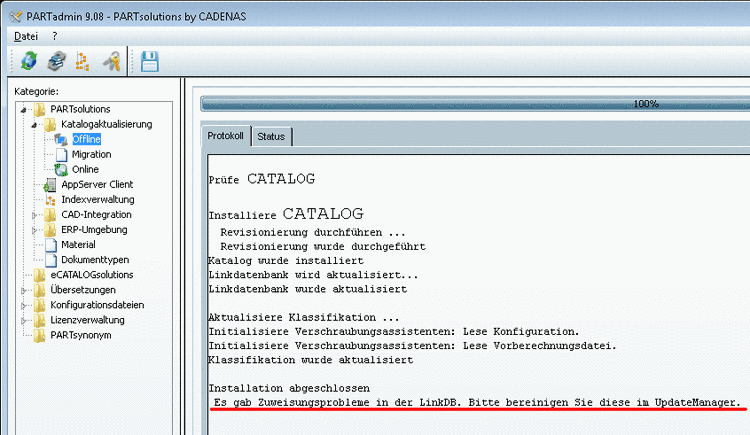Click the 'Klassifikation wurde aktualisiert' log line
The height and width of the screenshot is (435, 750).
tap(311, 360)
